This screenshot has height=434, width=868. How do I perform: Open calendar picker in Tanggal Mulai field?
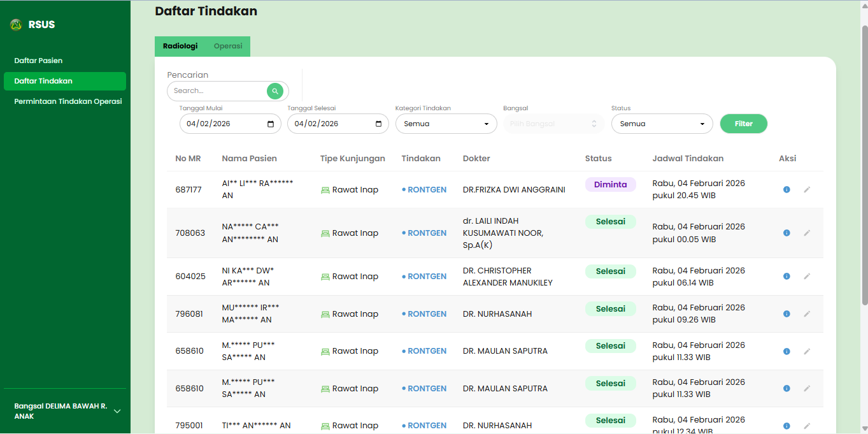[x=271, y=124]
